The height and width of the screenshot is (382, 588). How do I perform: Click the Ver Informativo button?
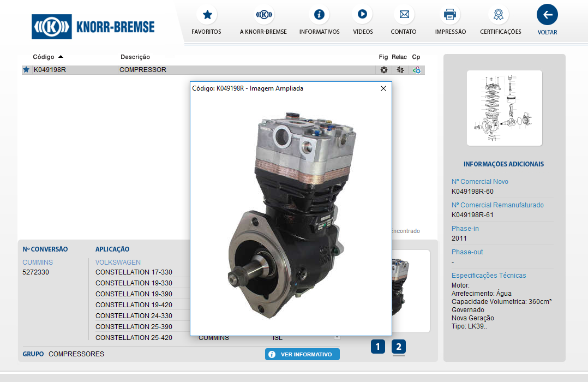(302, 355)
